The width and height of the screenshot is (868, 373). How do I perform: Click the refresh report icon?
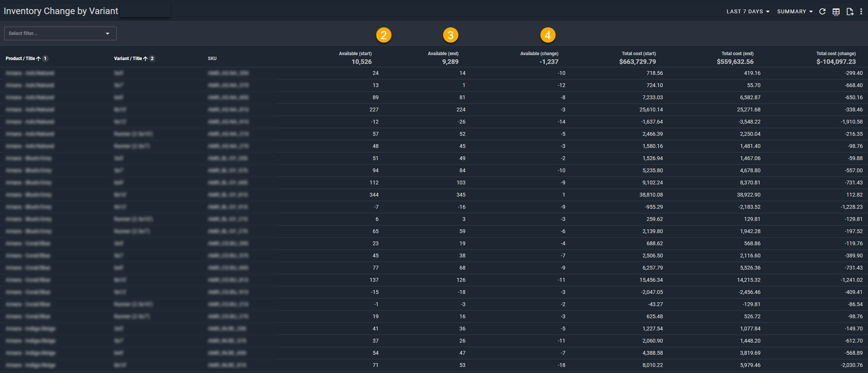pos(822,11)
